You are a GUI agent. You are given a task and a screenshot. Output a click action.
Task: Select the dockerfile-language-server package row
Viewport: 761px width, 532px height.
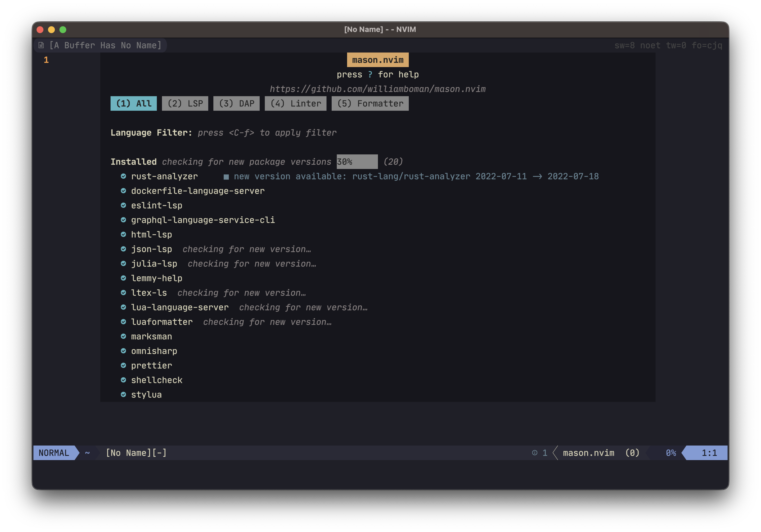(x=198, y=191)
